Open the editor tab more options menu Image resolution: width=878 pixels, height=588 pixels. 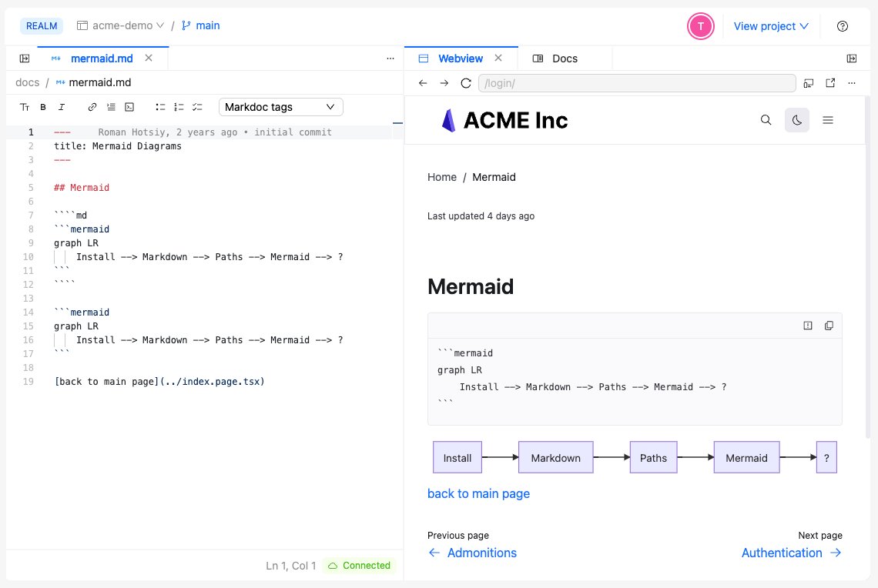click(x=390, y=58)
